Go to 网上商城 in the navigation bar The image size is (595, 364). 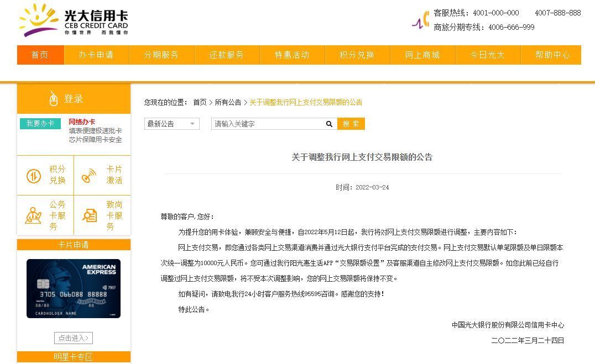(422, 55)
